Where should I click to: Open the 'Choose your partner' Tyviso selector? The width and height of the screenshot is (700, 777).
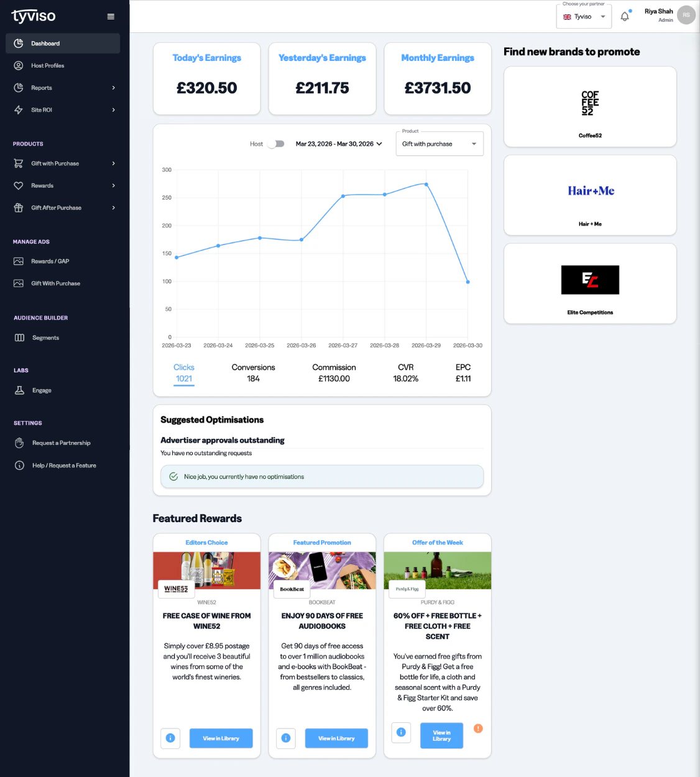pyautogui.click(x=583, y=17)
